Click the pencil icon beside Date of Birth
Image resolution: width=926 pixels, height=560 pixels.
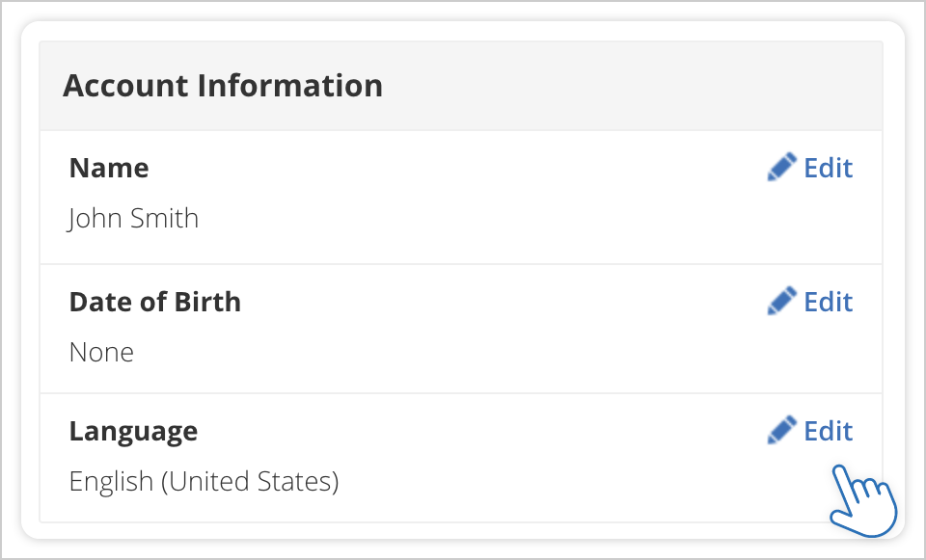pyautogui.click(x=781, y=301)
